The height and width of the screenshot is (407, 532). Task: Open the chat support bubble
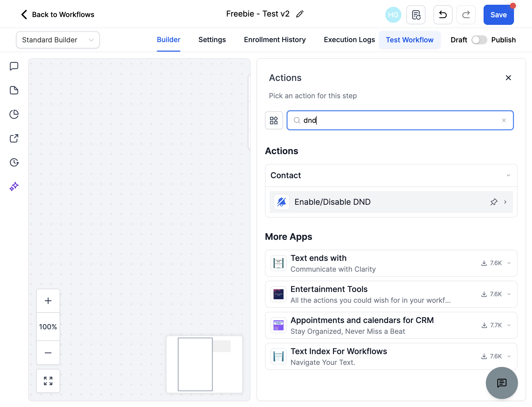coord(502,383)
